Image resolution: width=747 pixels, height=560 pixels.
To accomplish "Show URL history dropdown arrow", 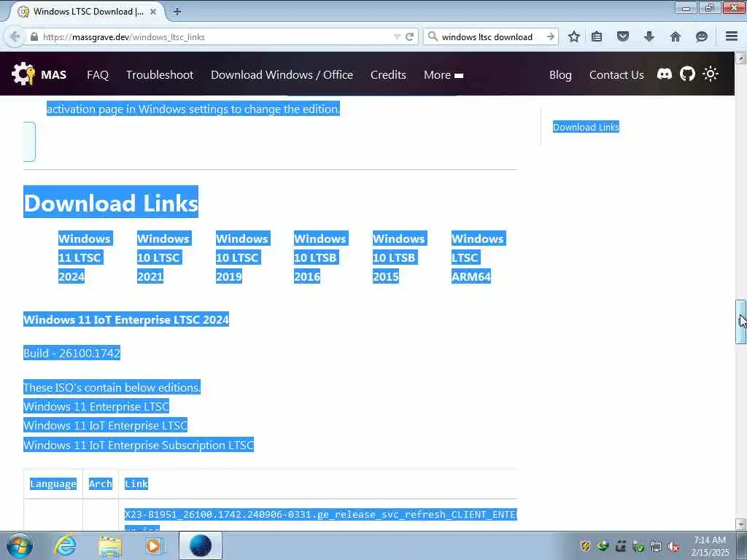I will click(396, 36).
